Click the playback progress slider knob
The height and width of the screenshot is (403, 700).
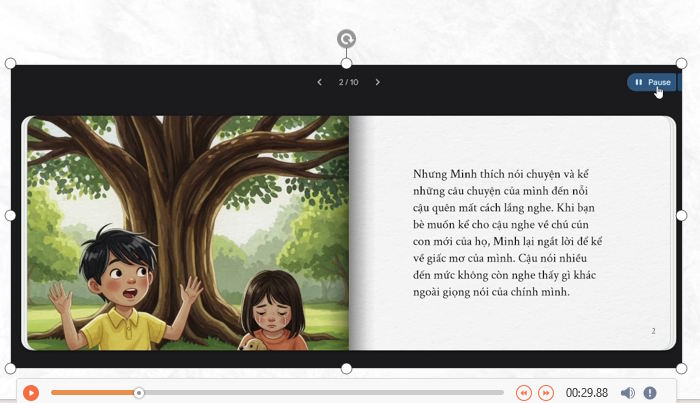tap(139, 393)
